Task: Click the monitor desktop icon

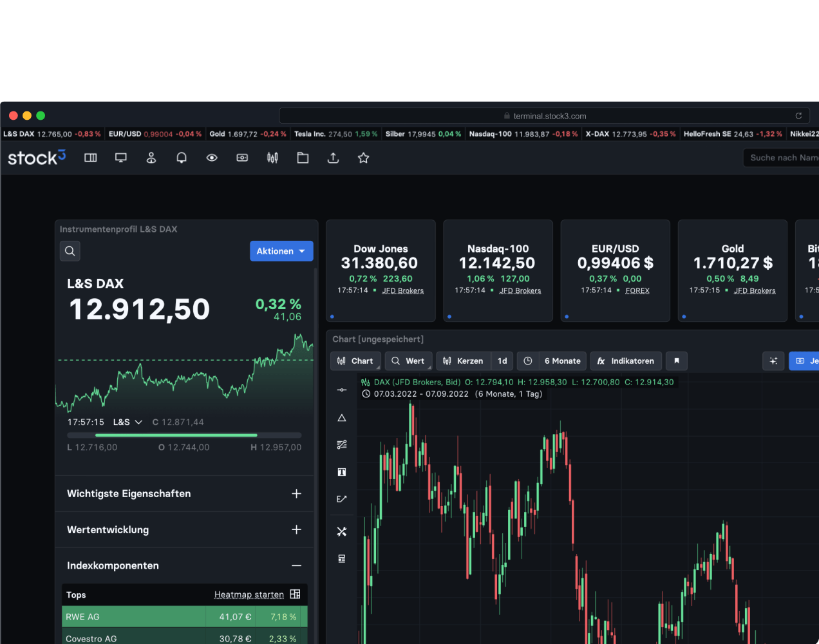Action: pos(121,158)
